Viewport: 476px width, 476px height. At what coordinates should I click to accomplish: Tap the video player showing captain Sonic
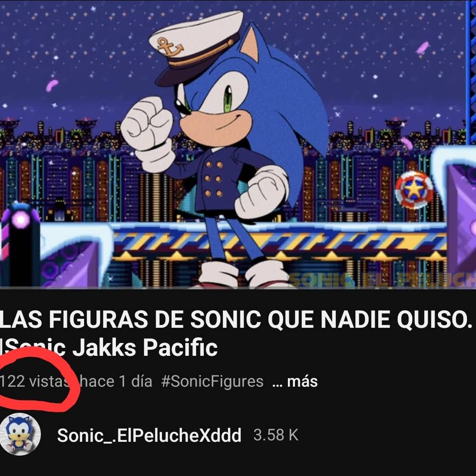pos(238,144)
